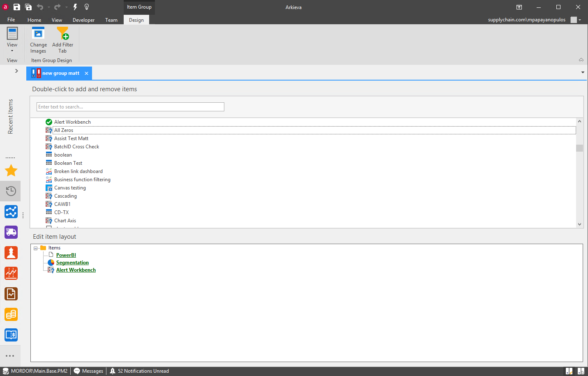Open Favorites via the star icon
The height and width of the screenshot is (376, 588).
coord(11,171)
